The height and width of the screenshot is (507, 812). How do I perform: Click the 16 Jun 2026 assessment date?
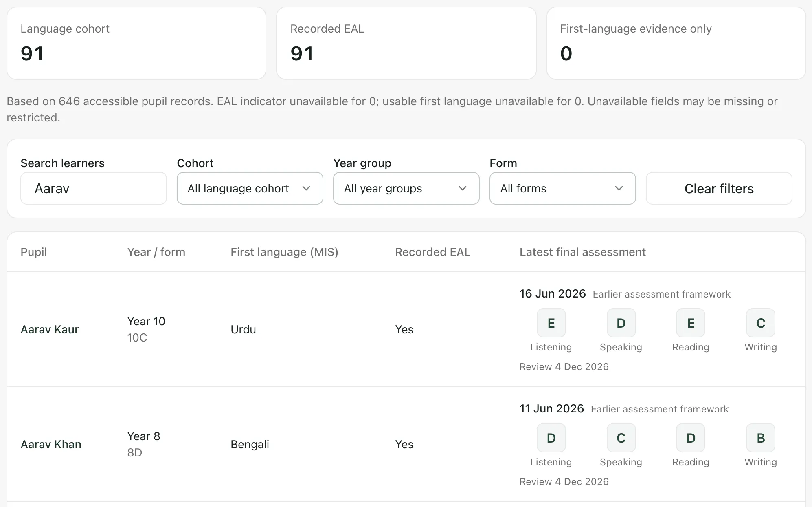(x=553, y=293)
